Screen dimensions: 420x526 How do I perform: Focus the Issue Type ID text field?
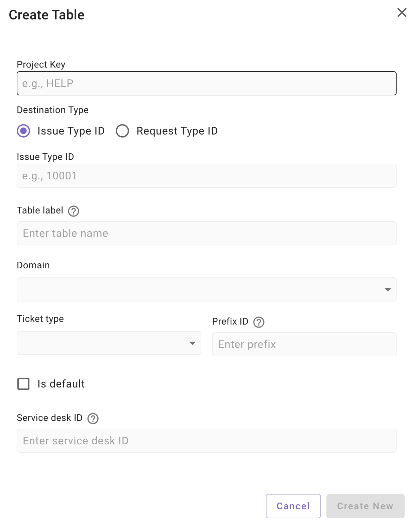(x=206, y=176)
